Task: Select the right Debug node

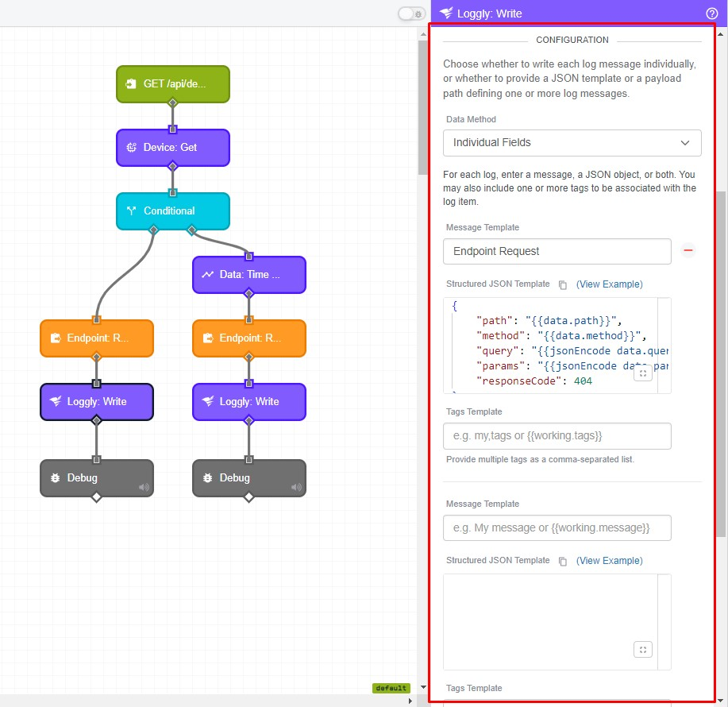Action: tap(249, 478)
